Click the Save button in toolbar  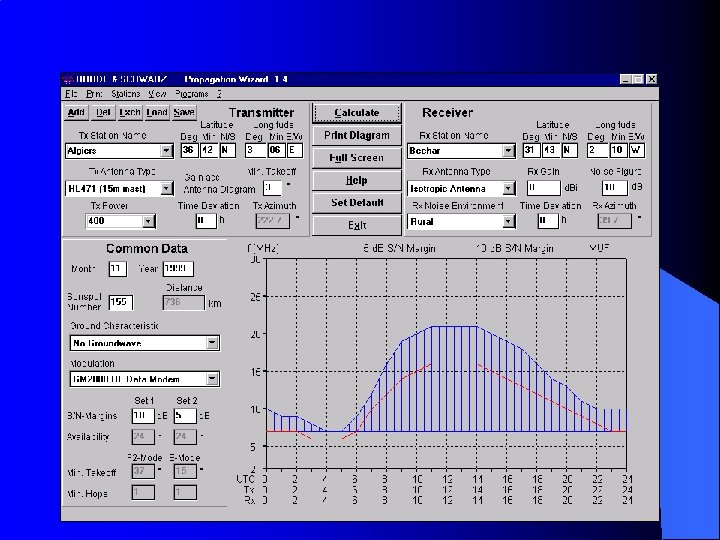184,112
